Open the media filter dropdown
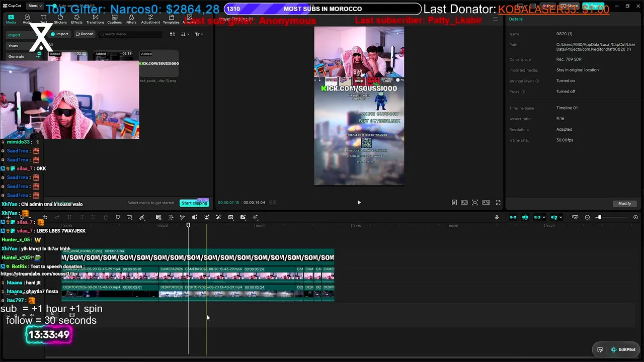The image size is (644, 362). [x=199, y=34]
